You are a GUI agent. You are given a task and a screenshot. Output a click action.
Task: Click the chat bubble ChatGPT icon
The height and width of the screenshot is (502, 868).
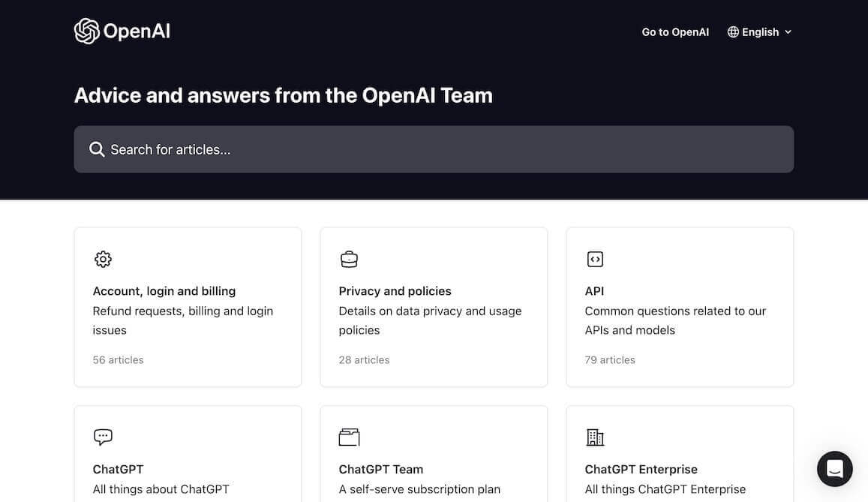(103, 437)
